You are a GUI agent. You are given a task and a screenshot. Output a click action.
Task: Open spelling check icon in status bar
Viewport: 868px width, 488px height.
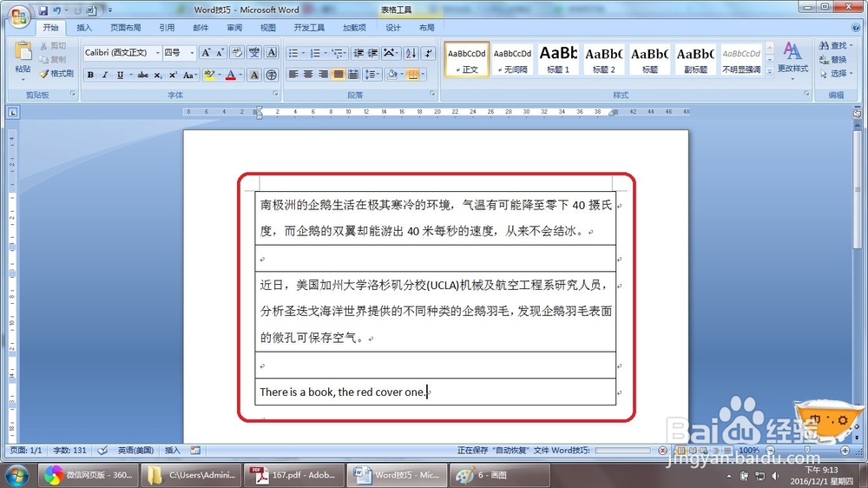[102, 451]
